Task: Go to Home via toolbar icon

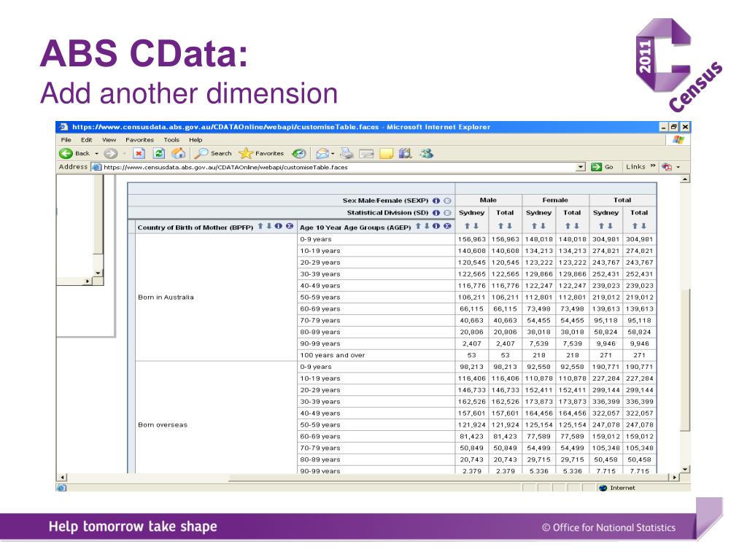Action: click(177, 153)
